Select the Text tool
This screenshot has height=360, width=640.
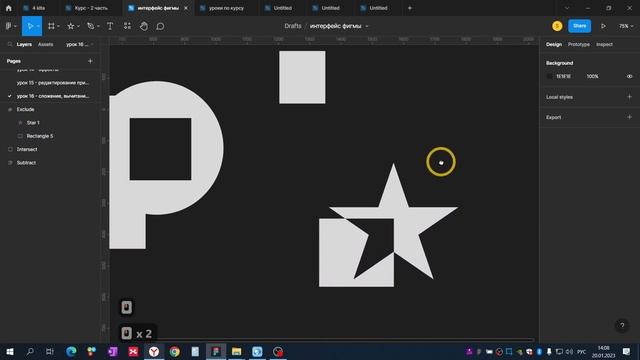[x=110, y=26]
